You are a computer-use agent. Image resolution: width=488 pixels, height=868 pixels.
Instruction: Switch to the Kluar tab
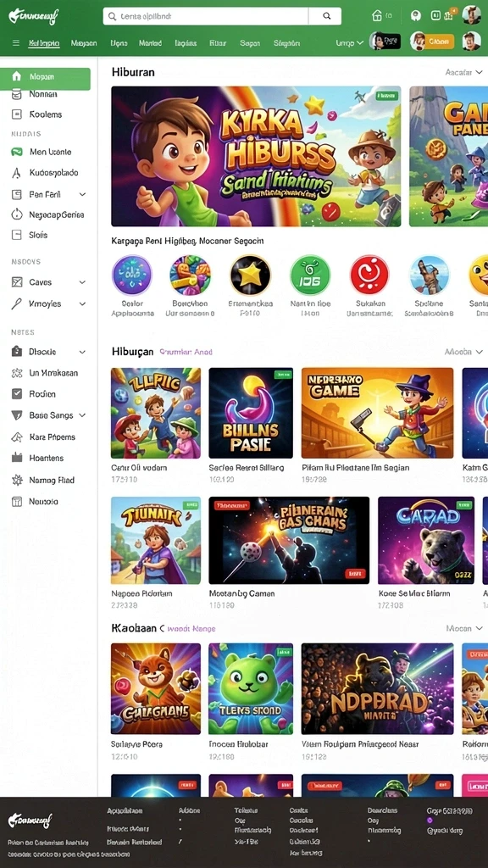pos(218,42)
